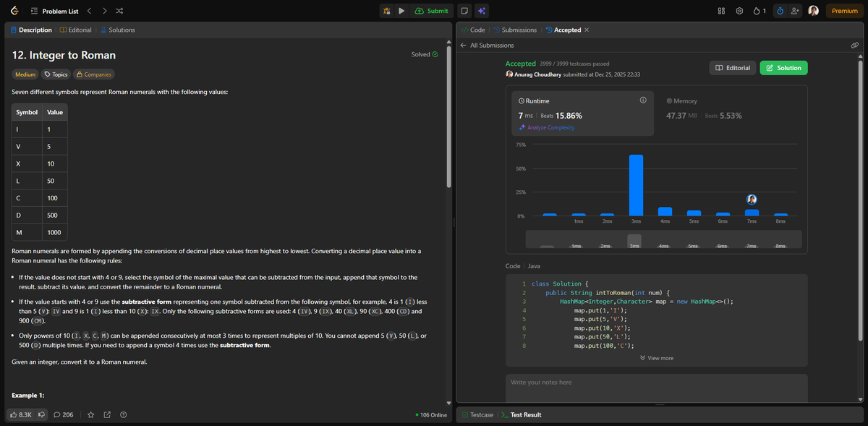Star the problem as favorite
Viewport: 868px width, 426px height.
(x=91, y=414)
